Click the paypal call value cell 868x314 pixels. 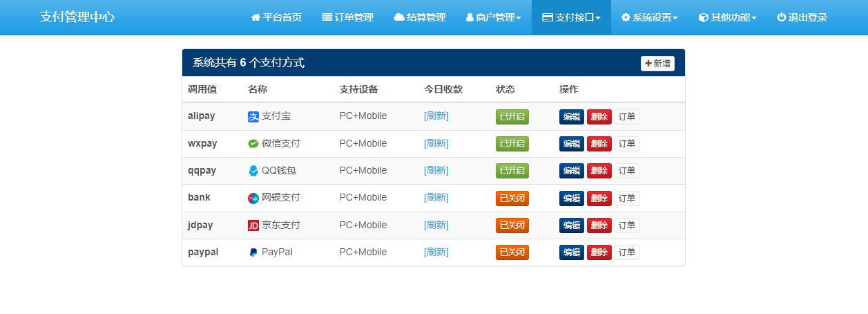click(203, 252)
